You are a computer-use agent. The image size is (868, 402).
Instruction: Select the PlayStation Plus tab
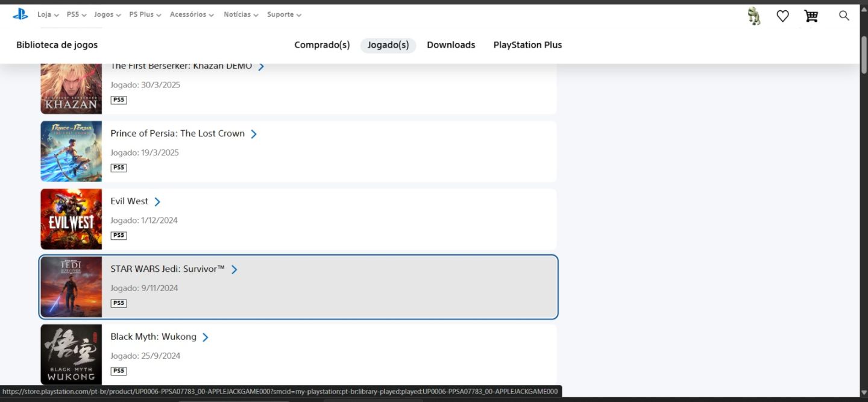point(527,45)
